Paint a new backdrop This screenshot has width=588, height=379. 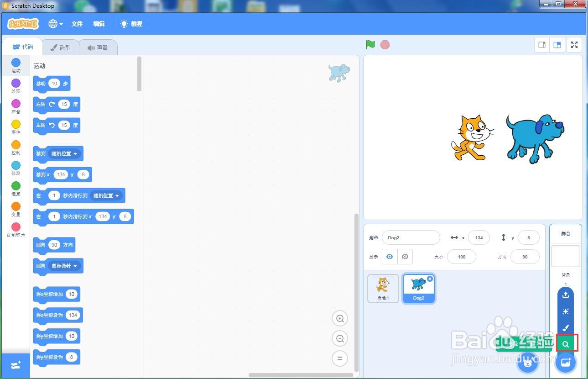point(566,328)
